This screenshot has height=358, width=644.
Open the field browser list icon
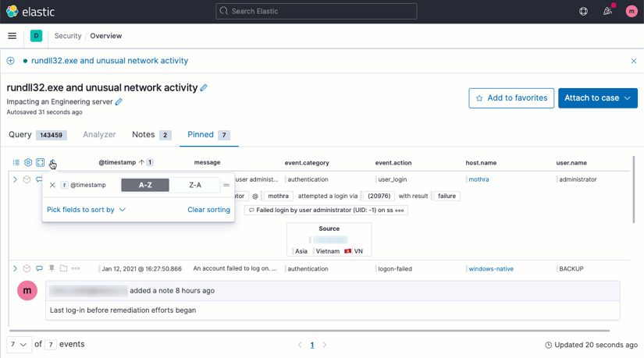point(16,162)
